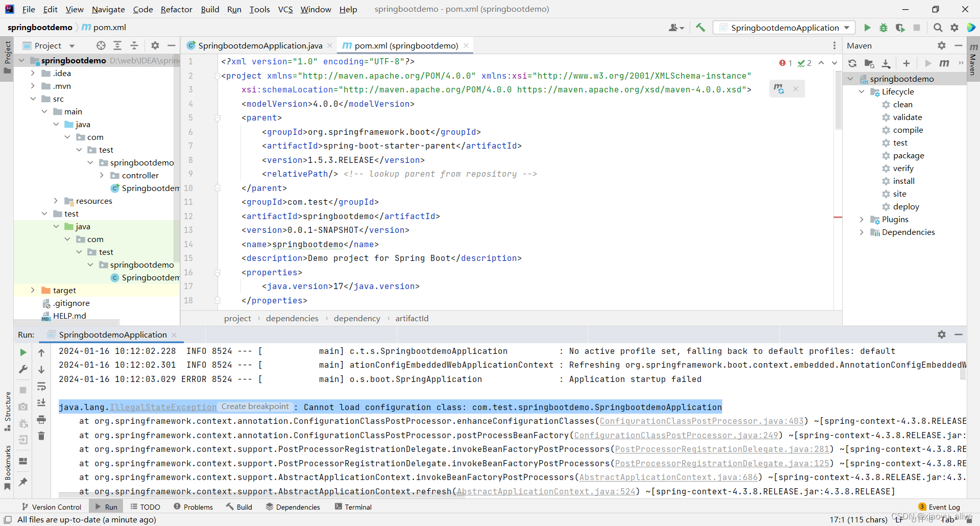Click Reload All Maven Projects icon
Viewport: 980px width, 526px height.
tap(852, 63)
